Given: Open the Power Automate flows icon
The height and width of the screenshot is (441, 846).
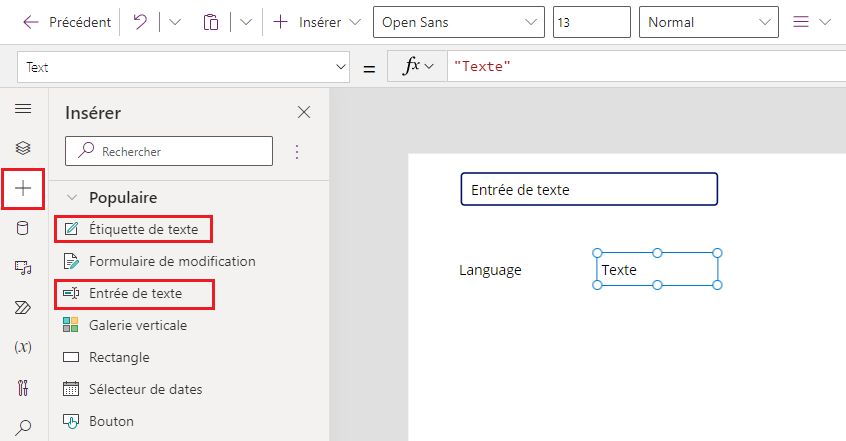Looking at the screenshot, I should tap(23, 307).
